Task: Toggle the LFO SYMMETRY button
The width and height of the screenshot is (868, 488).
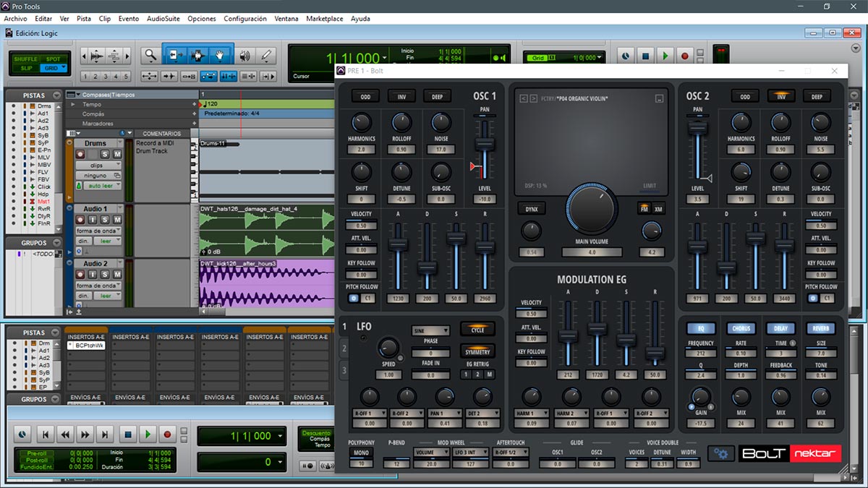Action: (x=478, y=352)
